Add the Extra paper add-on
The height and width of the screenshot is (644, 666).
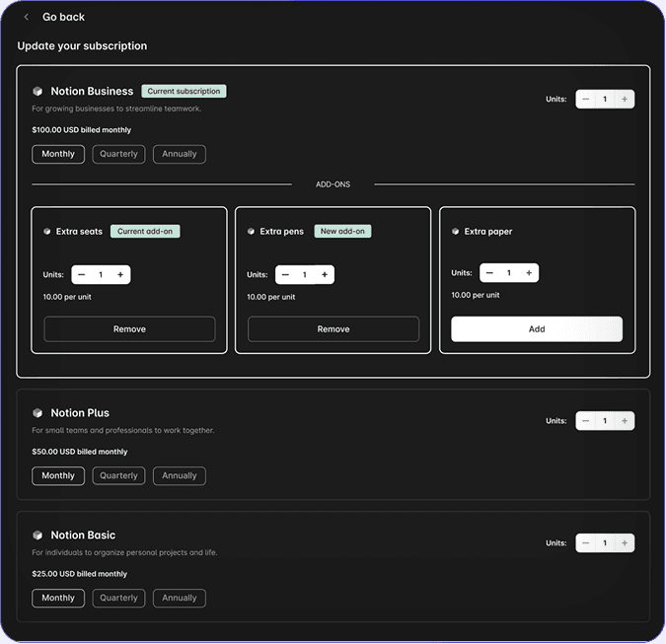(537, 329)
